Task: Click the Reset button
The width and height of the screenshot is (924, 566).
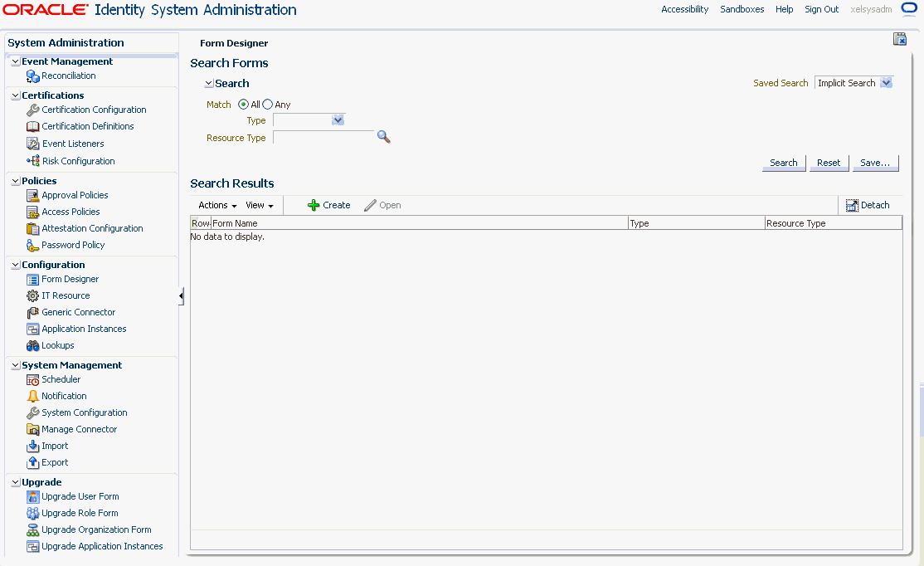Action: coord(829,163)
